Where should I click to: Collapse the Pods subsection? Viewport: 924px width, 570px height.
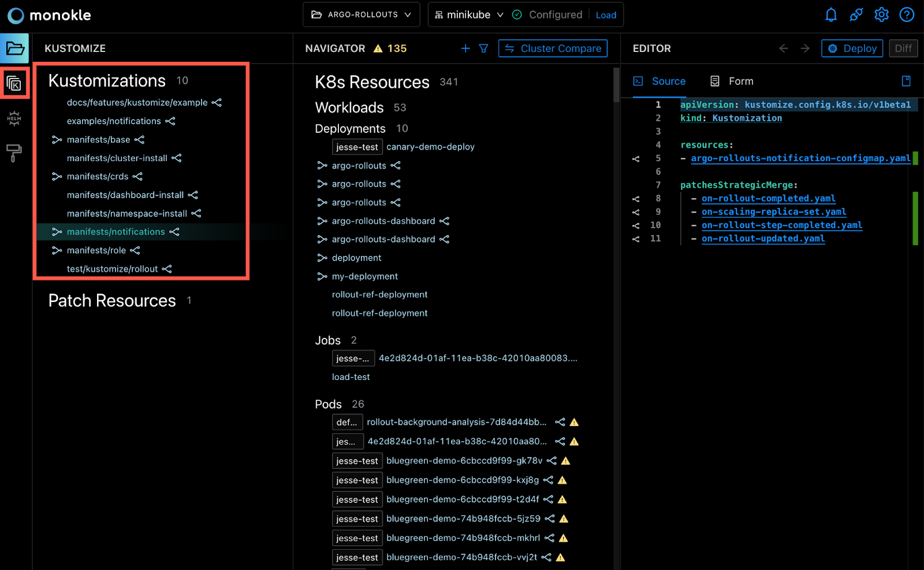(328, 404)
